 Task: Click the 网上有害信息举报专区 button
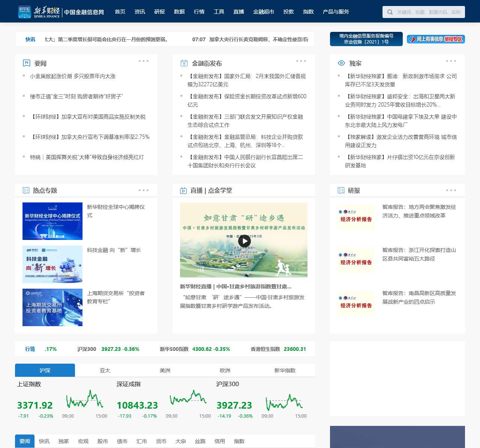click(436, 39)
